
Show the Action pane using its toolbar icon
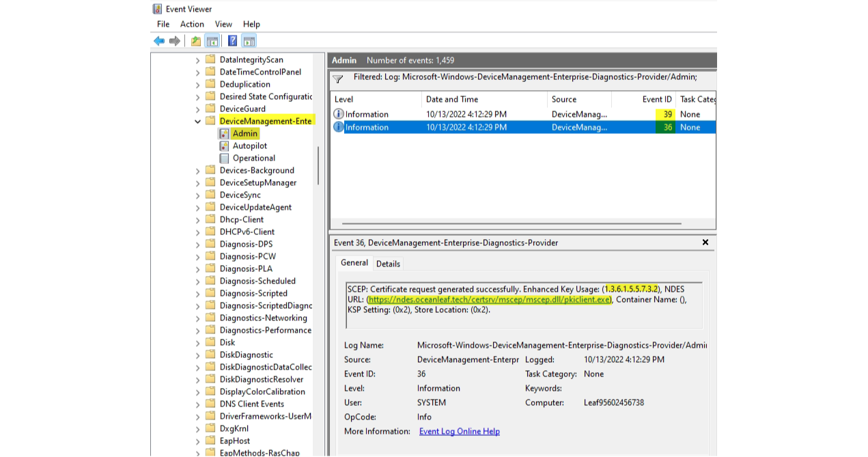point(249,40)
